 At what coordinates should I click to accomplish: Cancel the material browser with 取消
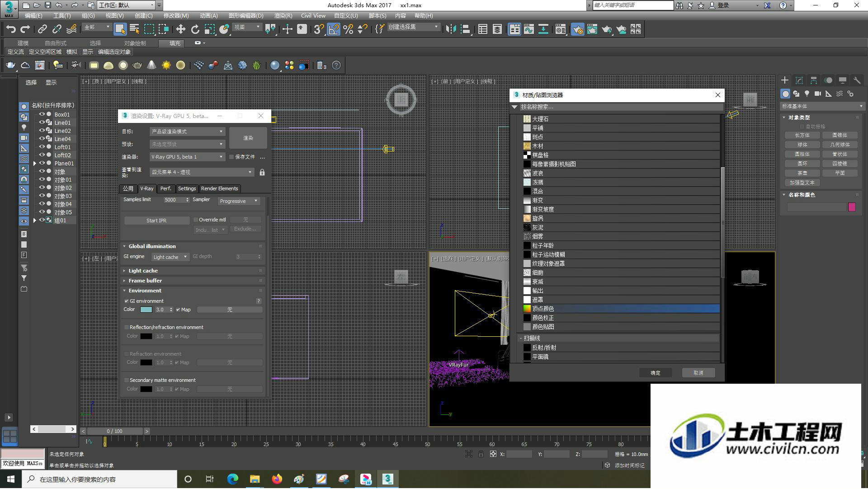point(698,373)
